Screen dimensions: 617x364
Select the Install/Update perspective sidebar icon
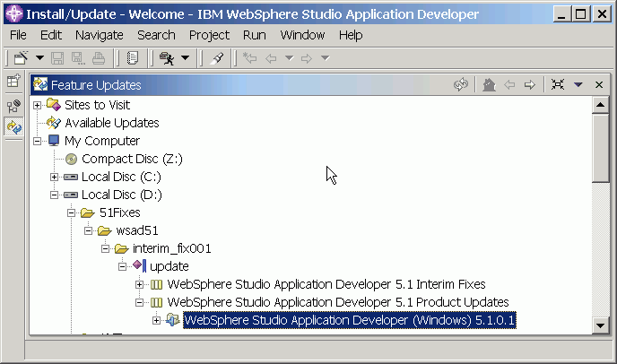[13, 127]
